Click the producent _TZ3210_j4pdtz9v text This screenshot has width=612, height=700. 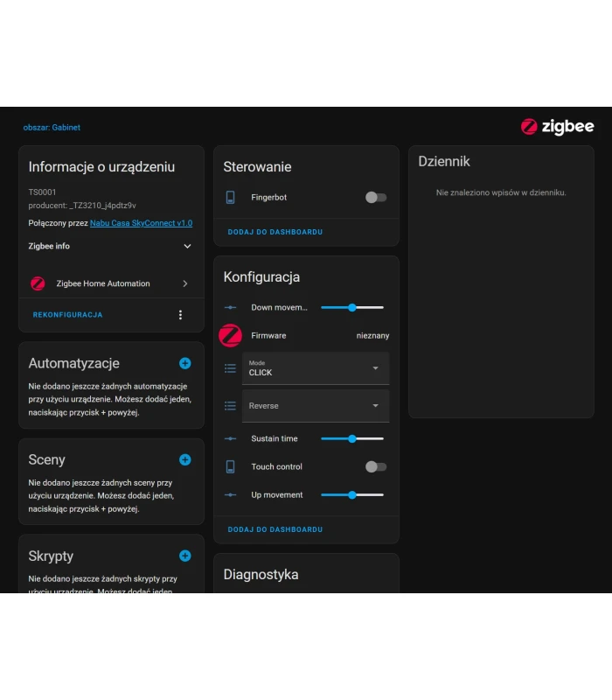click(x=82, y=206)
